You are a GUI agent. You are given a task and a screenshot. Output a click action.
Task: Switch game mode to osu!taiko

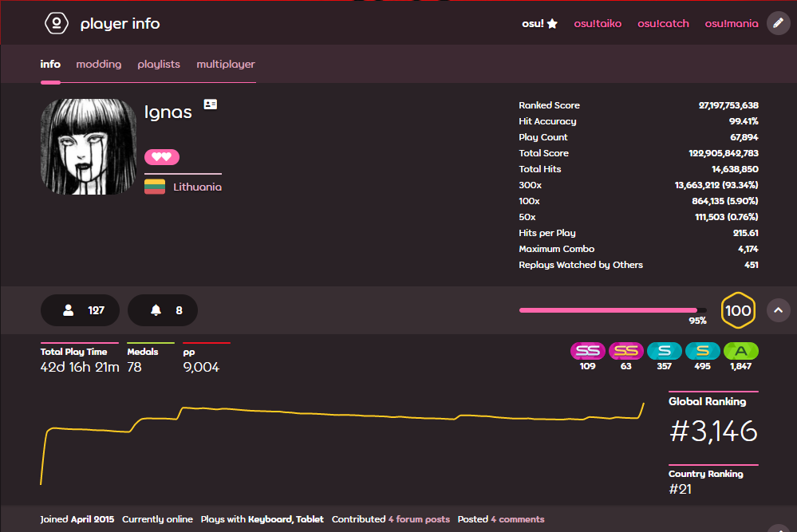point(598,23)
